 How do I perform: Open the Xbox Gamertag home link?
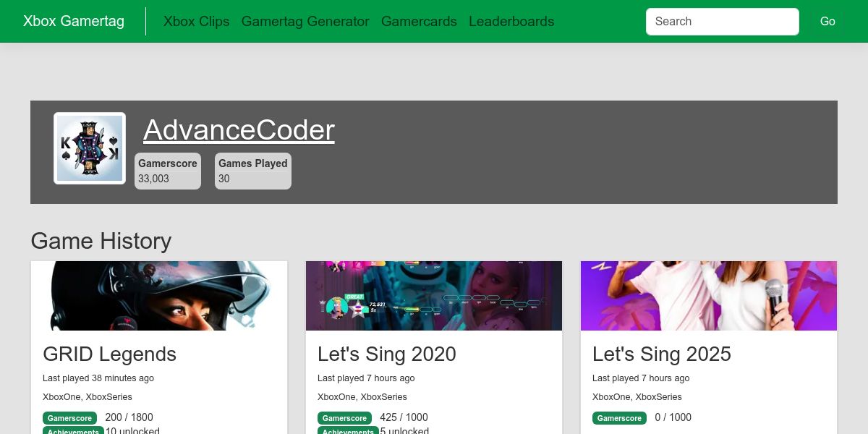click(x=74, y=21)
